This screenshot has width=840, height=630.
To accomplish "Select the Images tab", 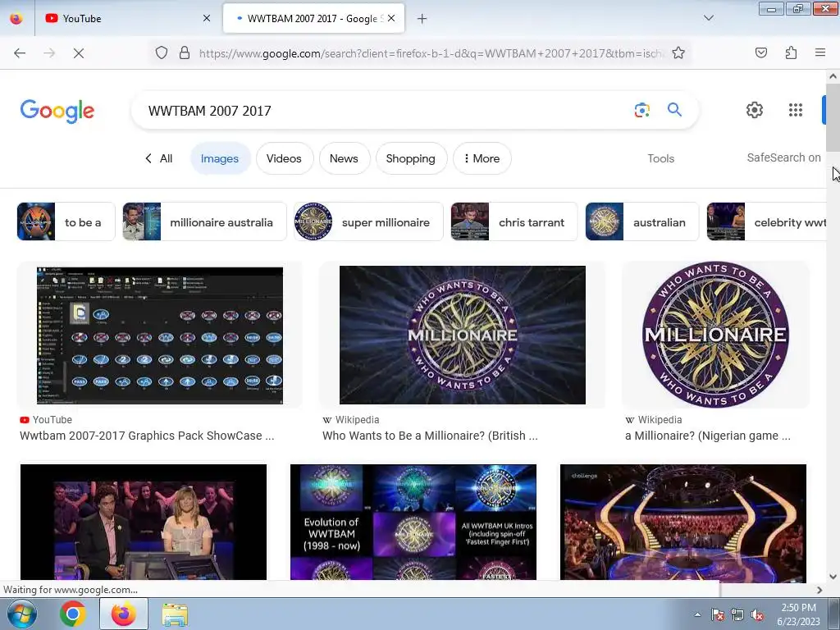I will (220, 158).
